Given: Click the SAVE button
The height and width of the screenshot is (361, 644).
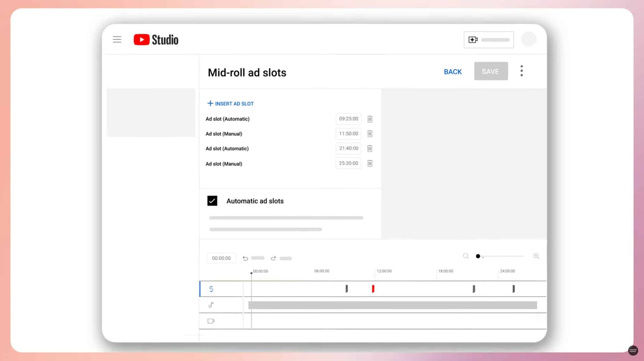Looking at the screenshot, I should (x=491, y=71).
